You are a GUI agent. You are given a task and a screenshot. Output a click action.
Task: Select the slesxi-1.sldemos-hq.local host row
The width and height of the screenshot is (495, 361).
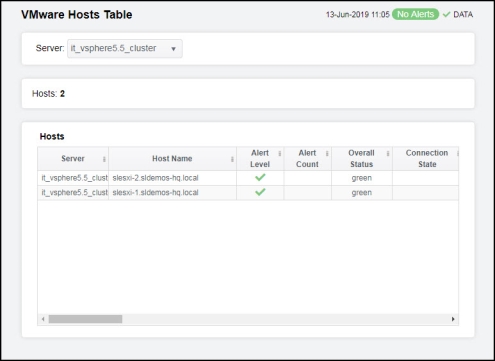[248, 193]
